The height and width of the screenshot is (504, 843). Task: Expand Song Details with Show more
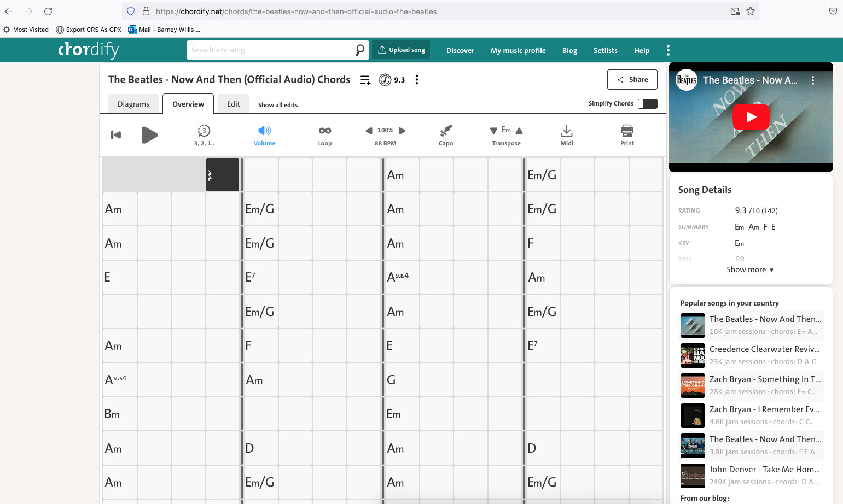tap(750, 269)
